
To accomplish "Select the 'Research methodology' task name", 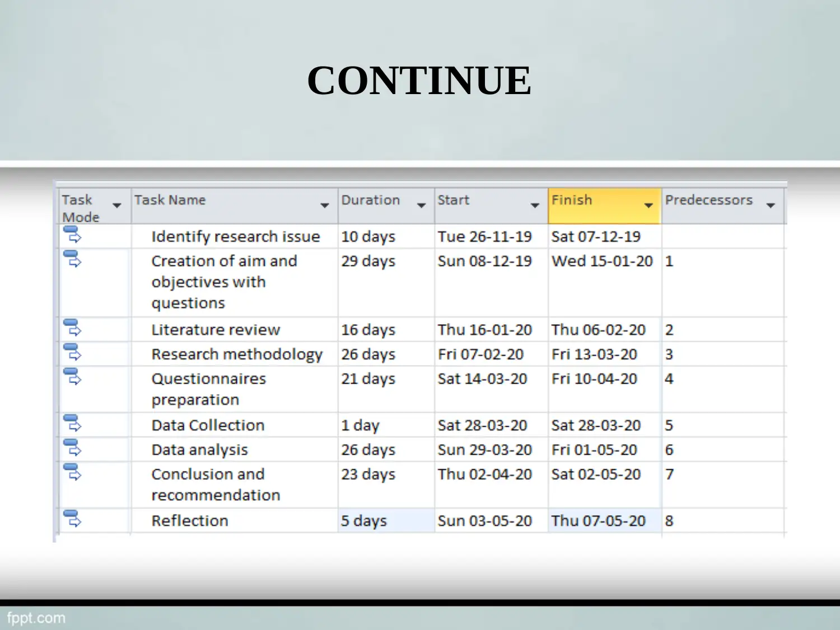I will [x=237, y=354].
